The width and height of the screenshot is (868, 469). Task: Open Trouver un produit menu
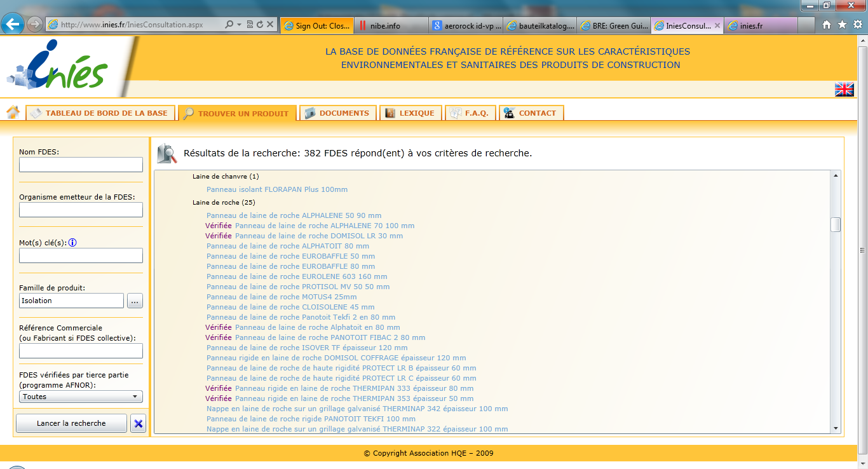237,114
